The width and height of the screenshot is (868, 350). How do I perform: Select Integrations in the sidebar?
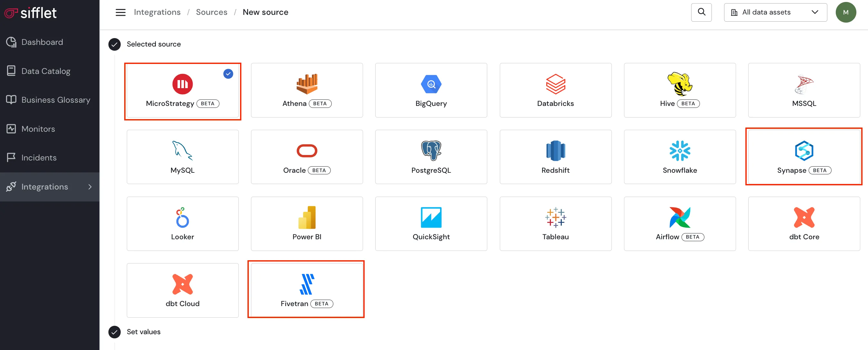[x=50, y=187]
